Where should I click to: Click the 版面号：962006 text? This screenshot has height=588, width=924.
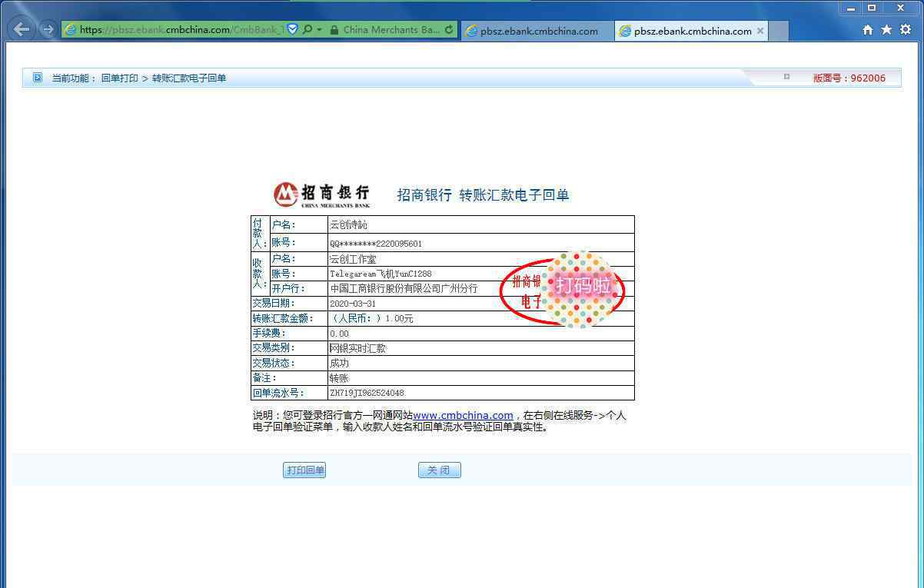point(849,78)
